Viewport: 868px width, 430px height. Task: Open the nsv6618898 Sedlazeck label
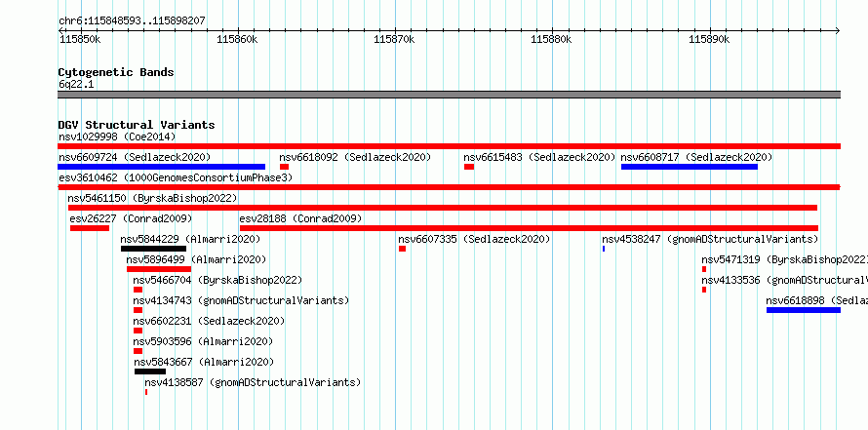click(817, 300)
